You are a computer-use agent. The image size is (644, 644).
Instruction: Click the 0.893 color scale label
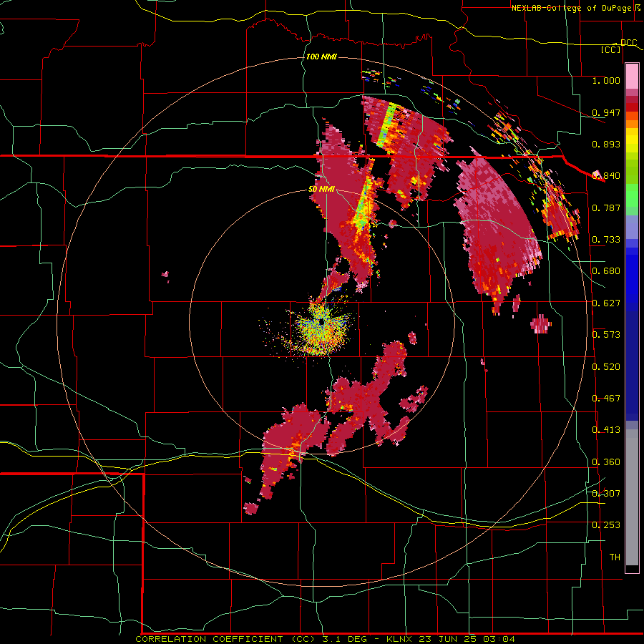pyautogui.click(x=606, y=144)
